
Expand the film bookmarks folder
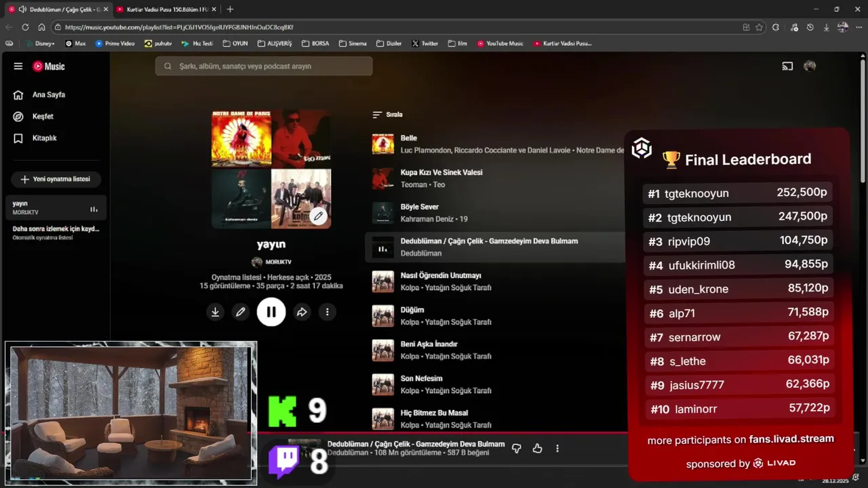click(458, 43)
